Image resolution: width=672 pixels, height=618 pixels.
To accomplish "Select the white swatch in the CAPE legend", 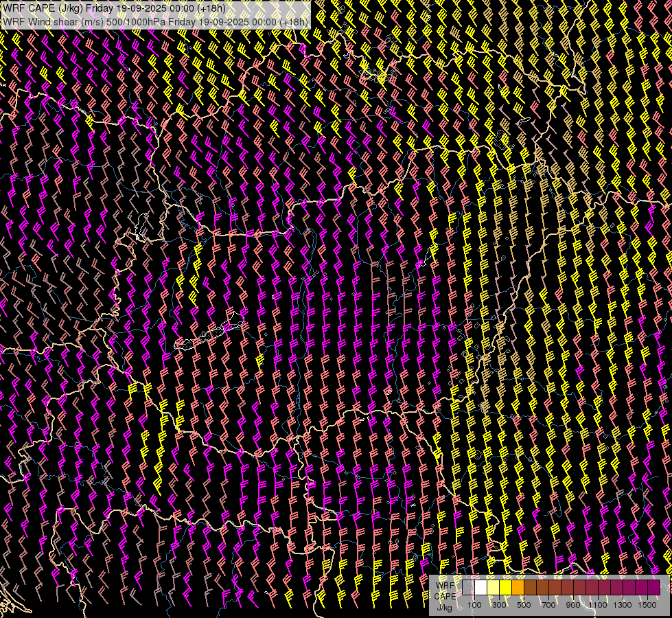I will (x=481, y=587).
